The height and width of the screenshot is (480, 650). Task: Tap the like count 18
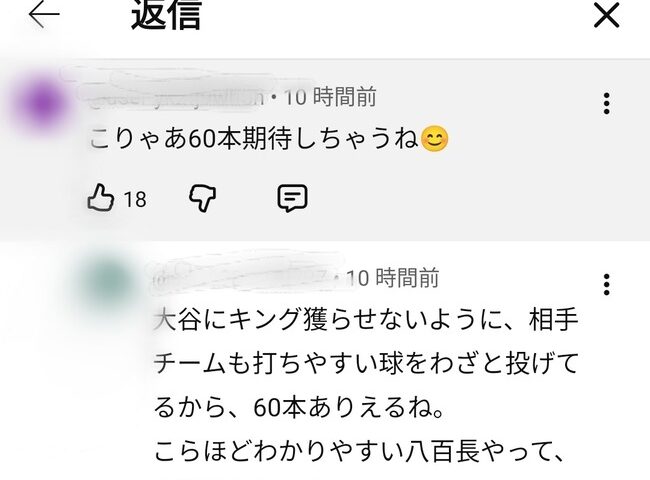tap(135, 199)
